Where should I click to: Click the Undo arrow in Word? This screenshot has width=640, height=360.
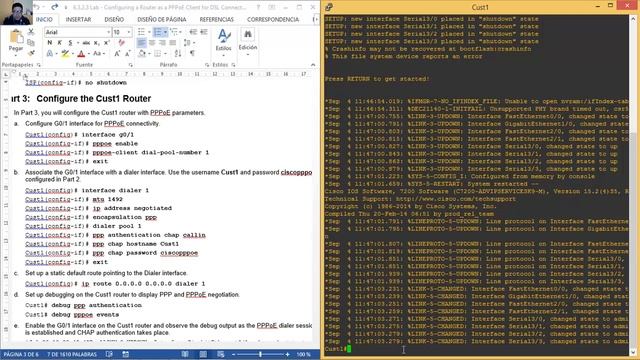tap(37, 7)
